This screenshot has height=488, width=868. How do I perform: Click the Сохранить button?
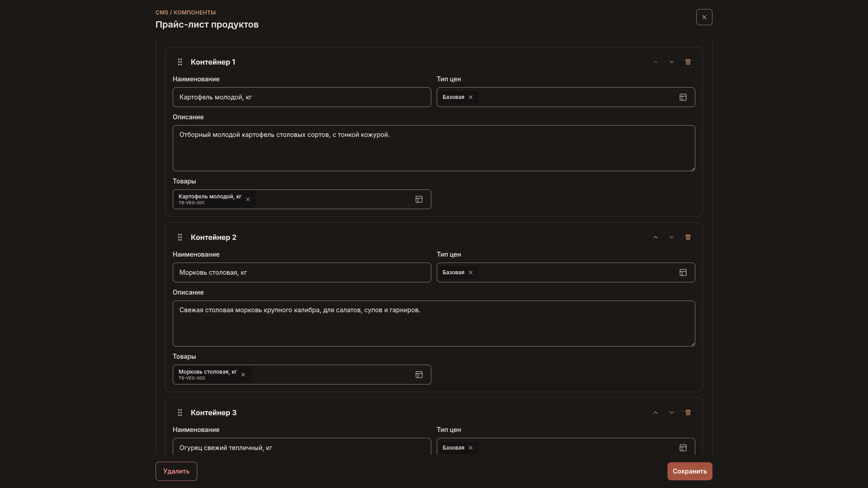[x=690, y=471]
